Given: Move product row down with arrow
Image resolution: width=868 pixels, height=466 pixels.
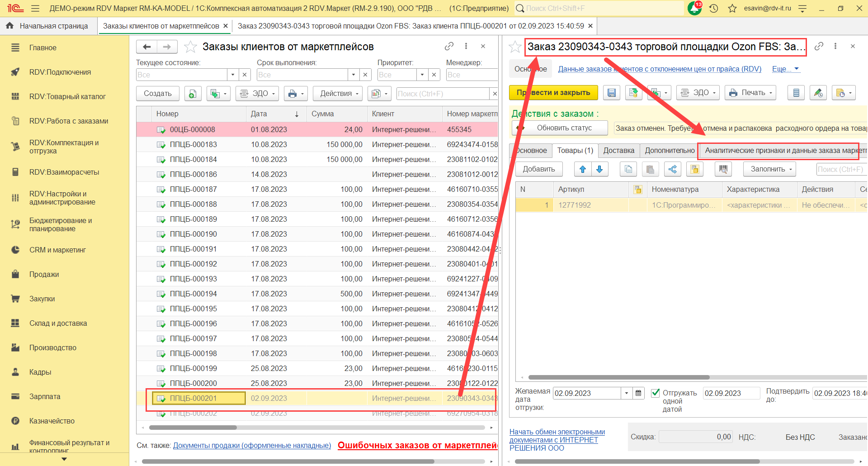Looking at the screenshot, I should click(x=599, y=169).
